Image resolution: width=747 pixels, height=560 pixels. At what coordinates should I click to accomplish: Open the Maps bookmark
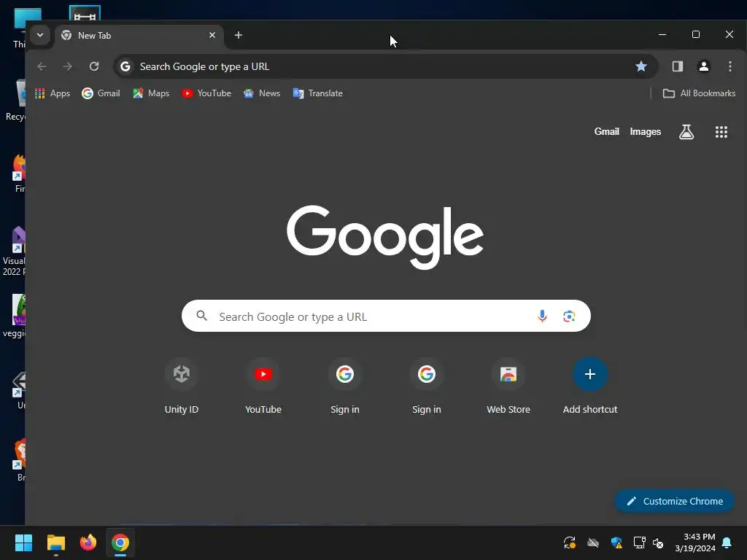pos(151,93)
